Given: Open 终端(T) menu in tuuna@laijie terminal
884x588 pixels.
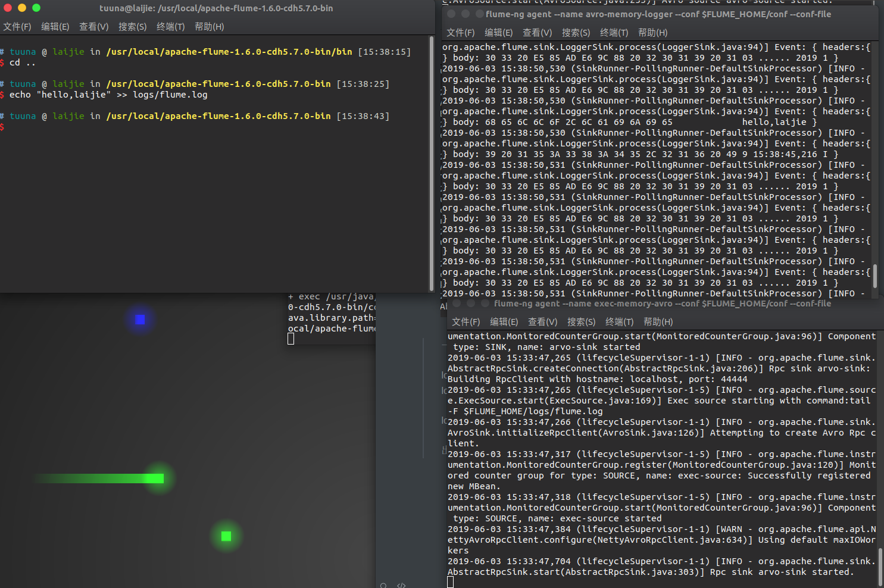Looking at the screenshot, I should point(170,27).
